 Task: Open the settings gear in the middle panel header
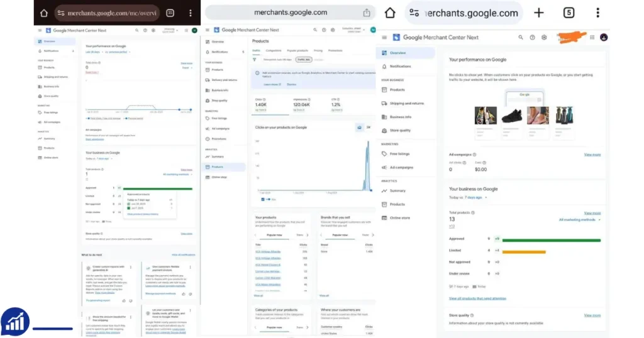[x=333, y=30]
